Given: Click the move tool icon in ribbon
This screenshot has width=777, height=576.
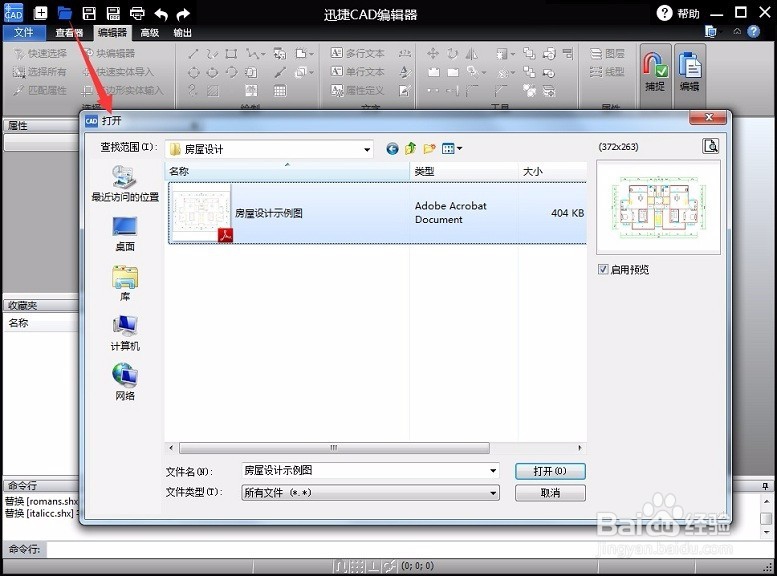Looking at the screenshot, I should coord(433,54).
